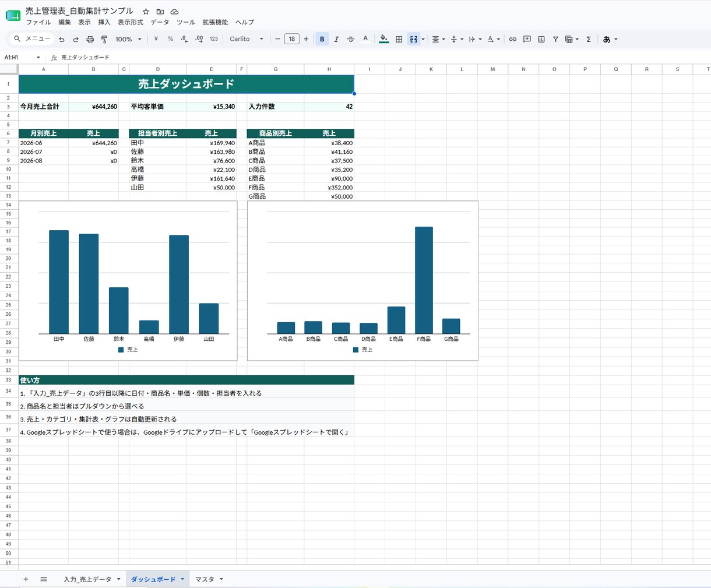The image size is (711, 588).
Task: Open the 挿入 menu
Action: click(x=104, y=22)
